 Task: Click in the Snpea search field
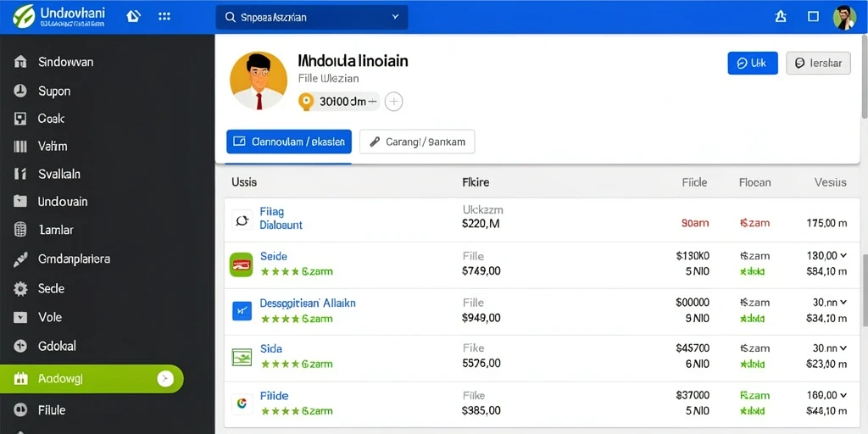pyautogui.click(x=312, y=17)
